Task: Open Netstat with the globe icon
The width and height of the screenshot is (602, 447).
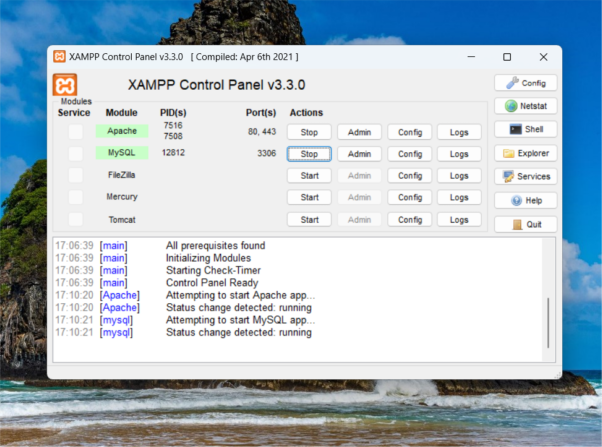Action: point(526,106)
